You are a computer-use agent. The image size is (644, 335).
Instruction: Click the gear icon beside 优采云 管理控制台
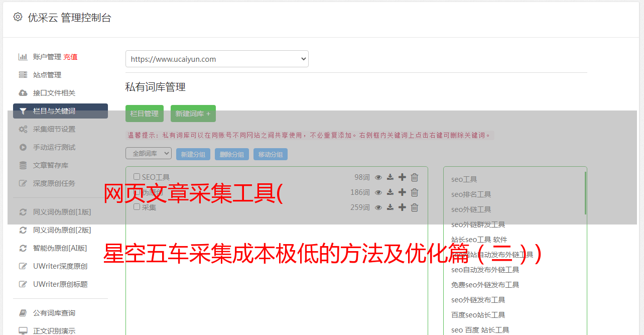(x=18, y=17)
